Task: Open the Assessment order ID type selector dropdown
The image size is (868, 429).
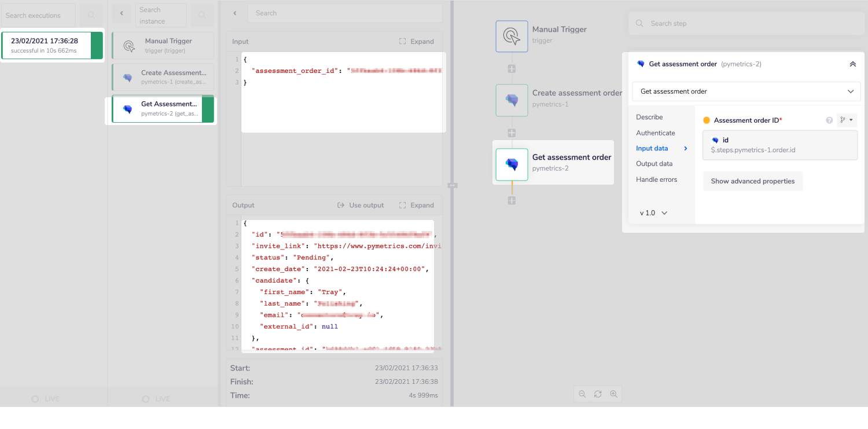Action: 847,120
